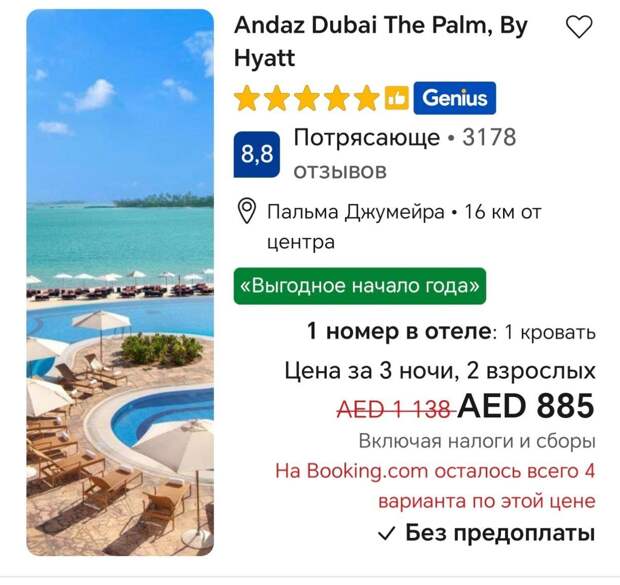Click the «Выгодное начало года» deal tag
620x585 pixels.
click(x=360, y=286)
